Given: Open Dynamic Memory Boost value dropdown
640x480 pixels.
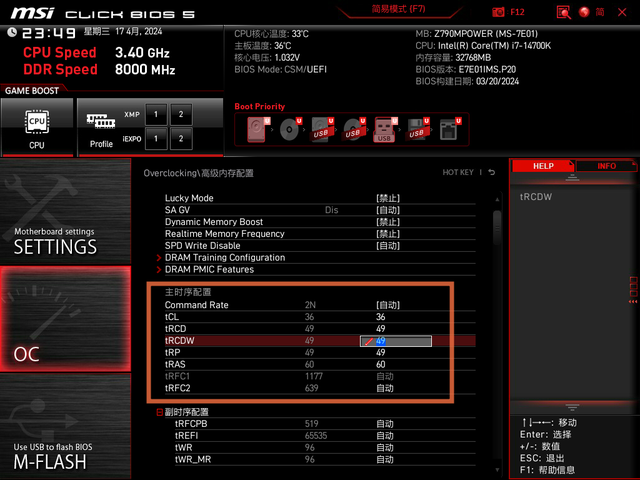Looking at the screenshot, I should (388, 222).
